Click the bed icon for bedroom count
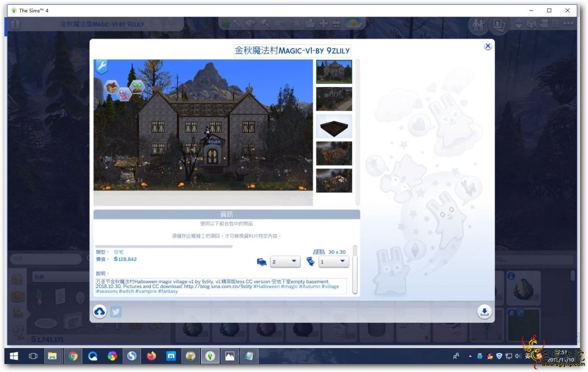The height and width of the screenshot is (372, 588). (x=262, y=262)
